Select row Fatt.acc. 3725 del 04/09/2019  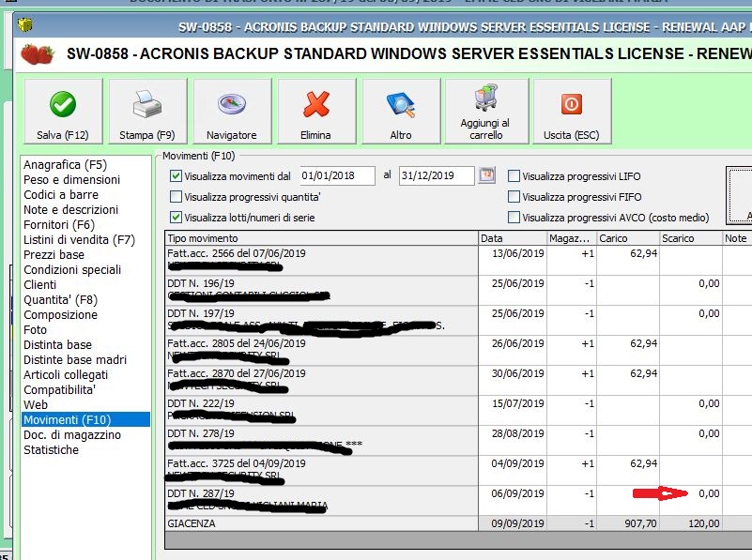pyautogui.click(x=321, y=471)
